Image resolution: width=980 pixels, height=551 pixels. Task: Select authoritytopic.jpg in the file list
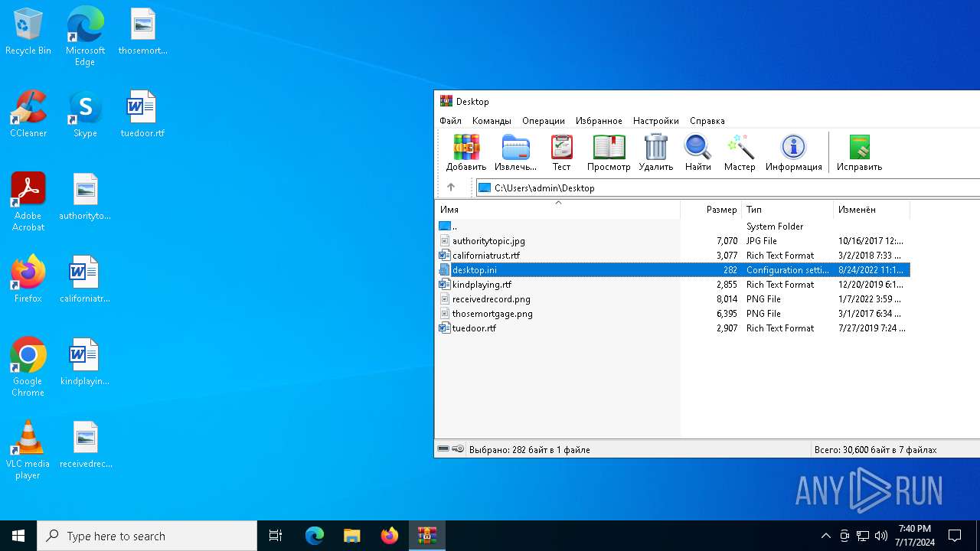[x=672, y=241]
